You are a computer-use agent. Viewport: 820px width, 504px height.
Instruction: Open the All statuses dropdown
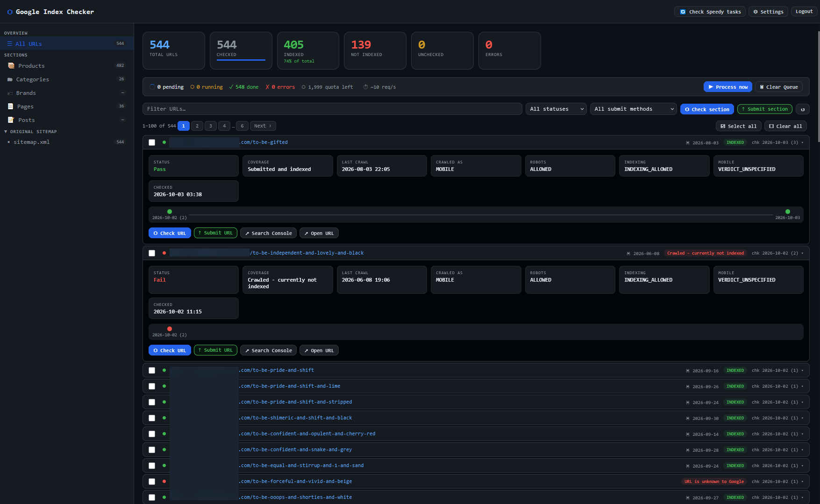(x=556, y=109)
